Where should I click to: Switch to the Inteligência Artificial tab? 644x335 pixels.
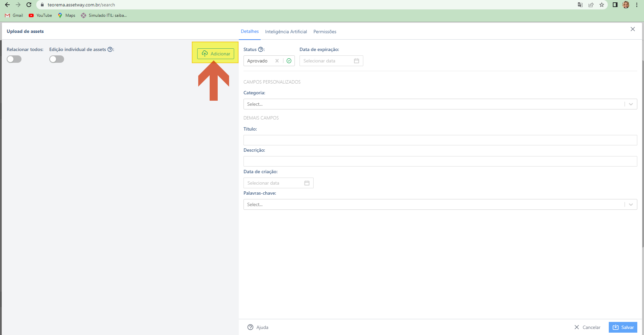pyautogui.click(x=286, y=32)
